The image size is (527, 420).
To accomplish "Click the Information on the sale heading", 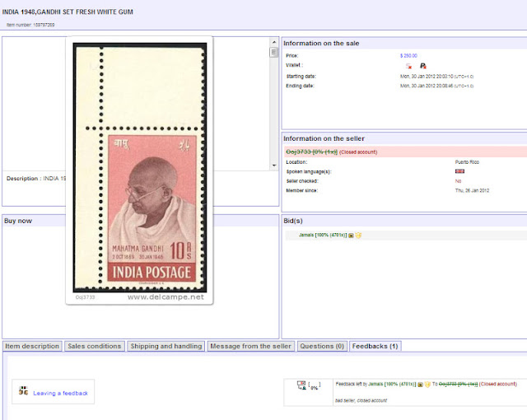I will (321, 44).
